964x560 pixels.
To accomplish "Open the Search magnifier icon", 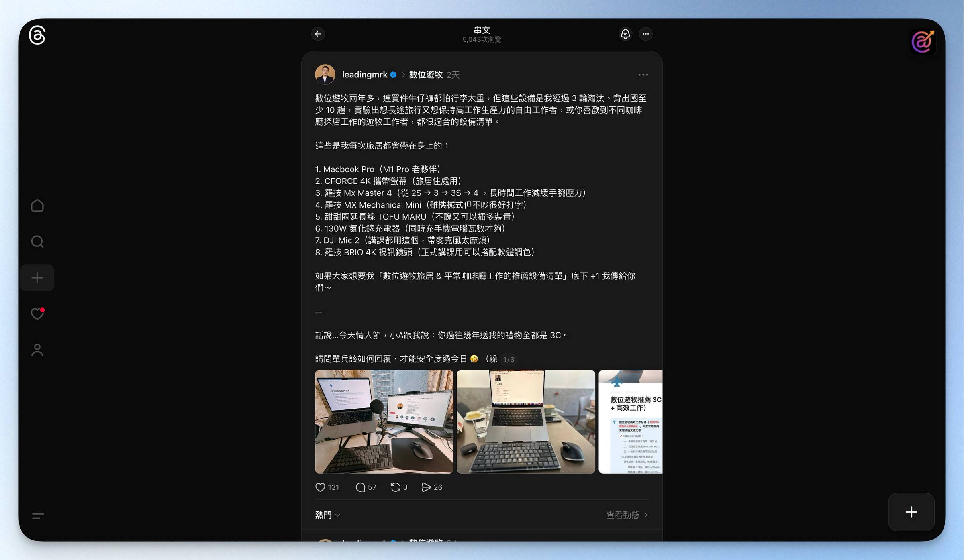I will (x=37, y=242).
